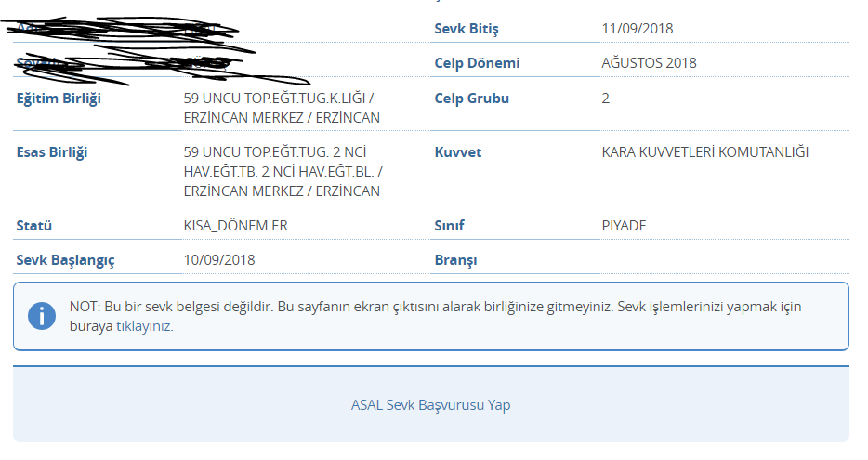This screenshot has height=460, width=868.
Task: Click the AĞUSTOS 2018 value
Action: [649, 63]
